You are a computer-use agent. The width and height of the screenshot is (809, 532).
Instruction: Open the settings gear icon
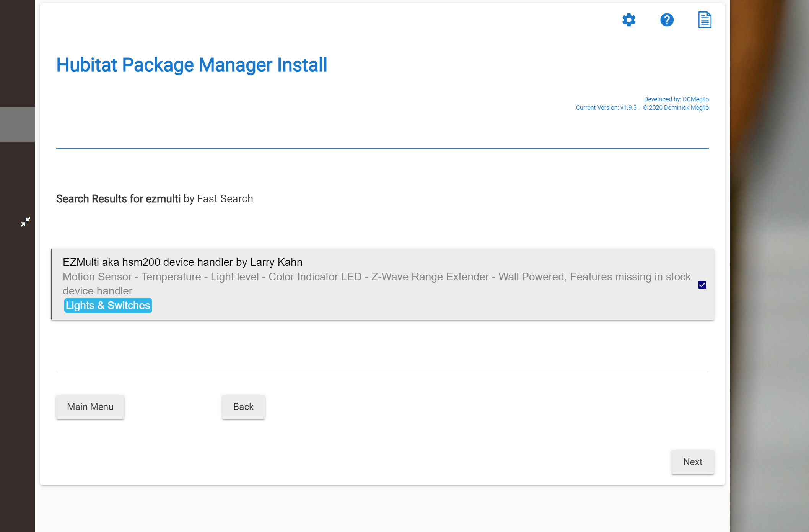coord(629,20)
